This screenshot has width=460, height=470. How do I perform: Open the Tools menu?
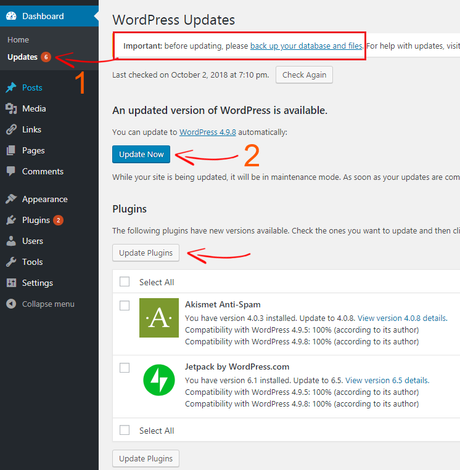[32, 262]
